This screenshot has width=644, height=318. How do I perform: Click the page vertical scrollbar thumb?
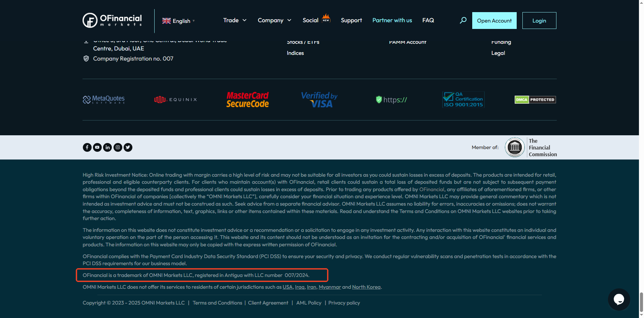coord(641,302)
